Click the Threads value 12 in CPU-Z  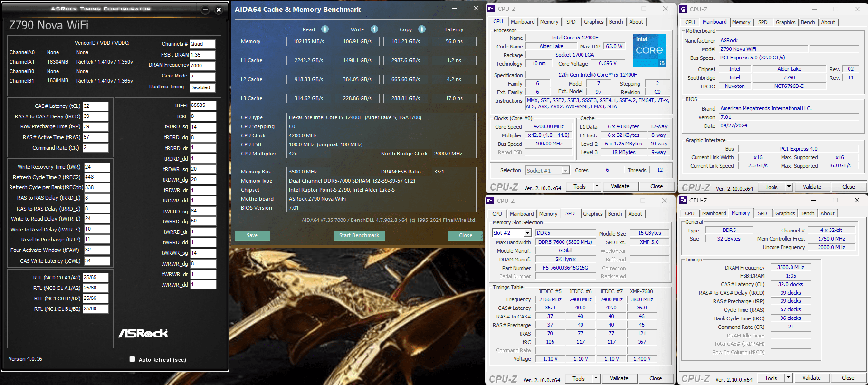(x=660, y=170)
